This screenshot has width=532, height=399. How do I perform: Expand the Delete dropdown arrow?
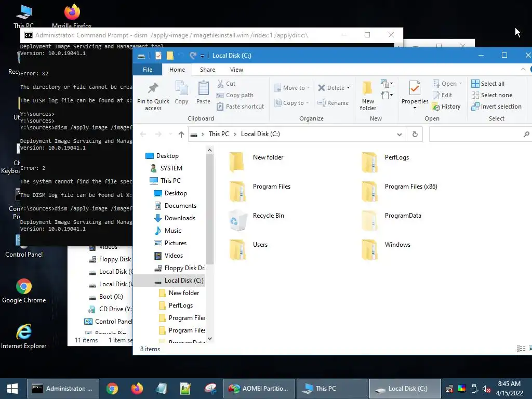pyautogui.click(x=349, y=88)
